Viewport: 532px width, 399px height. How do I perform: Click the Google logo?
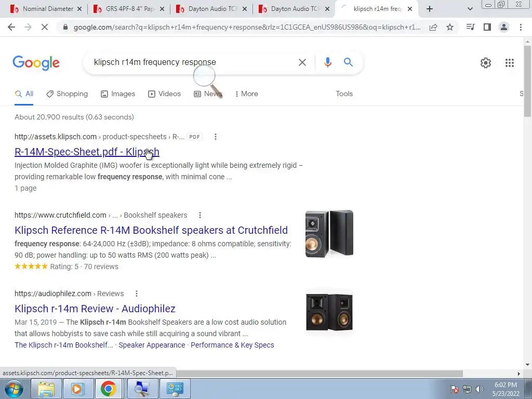pos(36,63)
